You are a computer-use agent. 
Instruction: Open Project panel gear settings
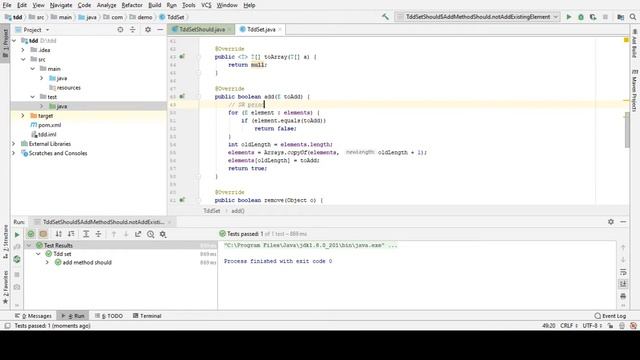pos(148,30)
